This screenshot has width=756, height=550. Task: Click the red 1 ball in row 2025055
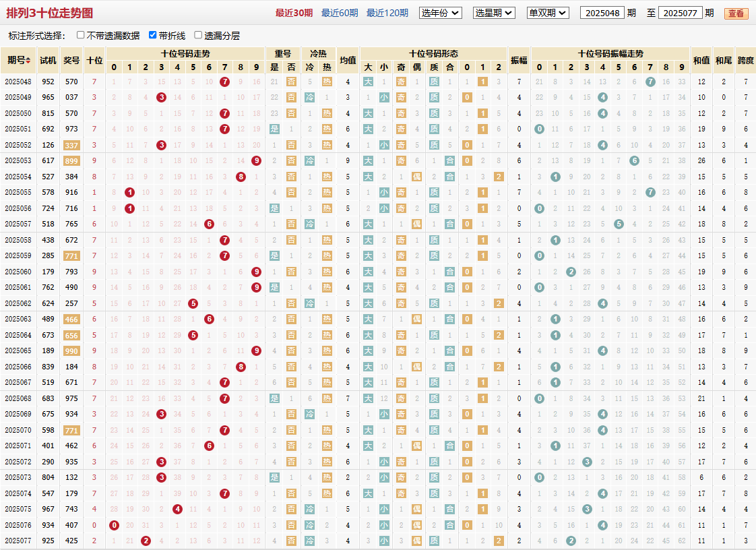129,193
